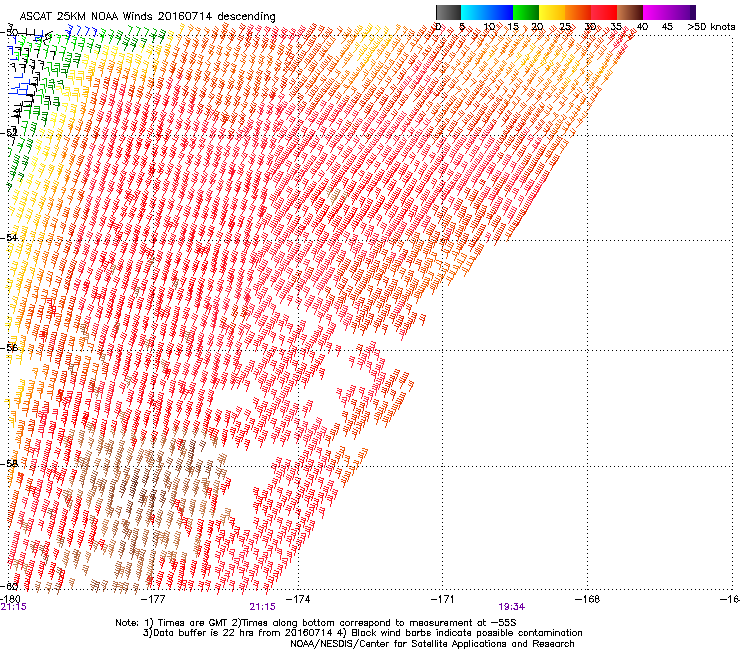740x650 pixels.
Task: Click the '>50 knots' legend label
Action: [711, 27]
